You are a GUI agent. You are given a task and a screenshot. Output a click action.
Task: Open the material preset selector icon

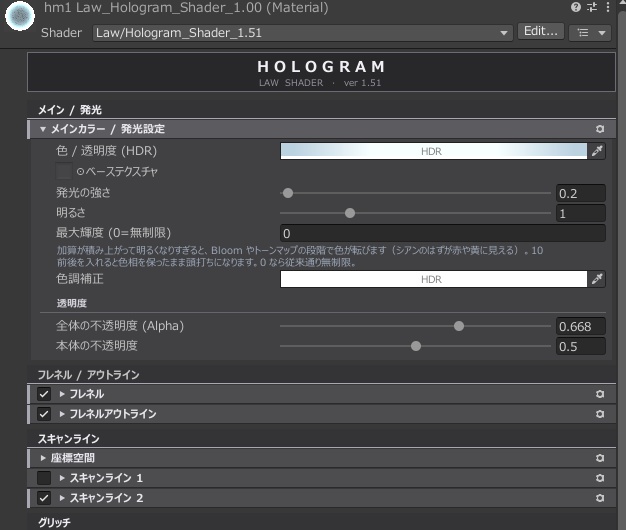pos(592,7)
